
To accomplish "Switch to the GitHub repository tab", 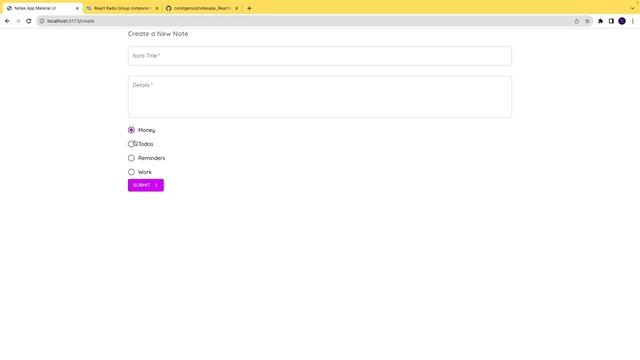I will (202, 8).
